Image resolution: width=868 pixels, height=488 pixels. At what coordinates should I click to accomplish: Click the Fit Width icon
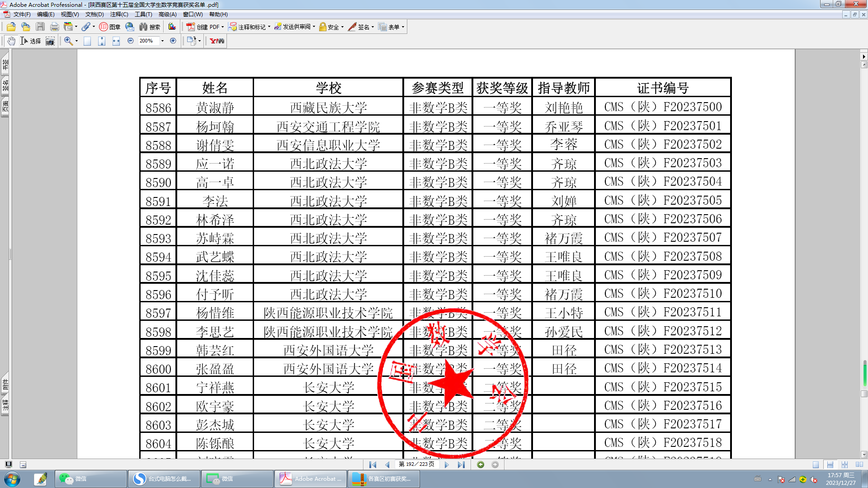[116, 41]
